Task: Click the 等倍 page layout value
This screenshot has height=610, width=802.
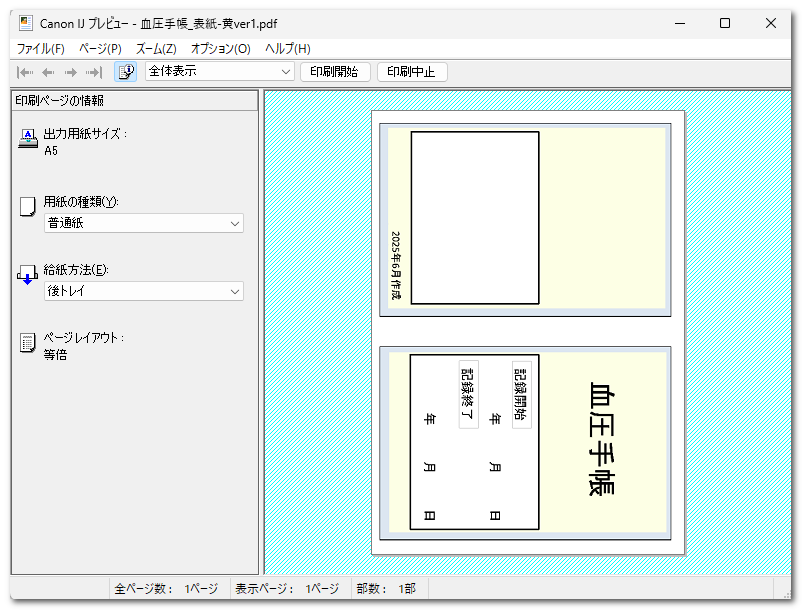Action: coord(55,355)
